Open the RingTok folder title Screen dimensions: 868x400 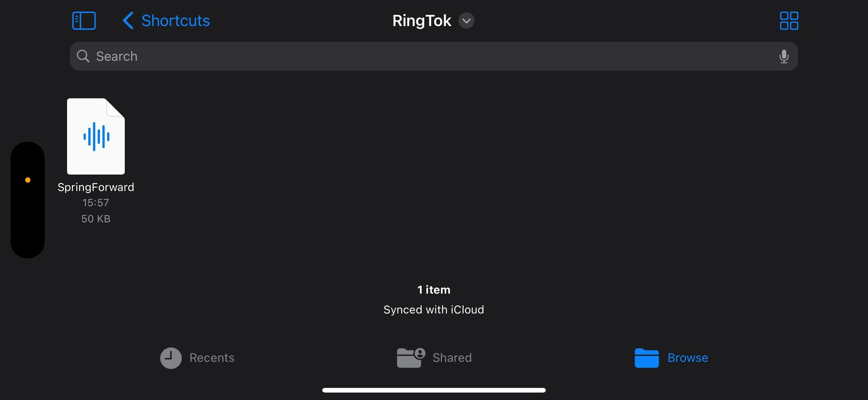[422, 20]
